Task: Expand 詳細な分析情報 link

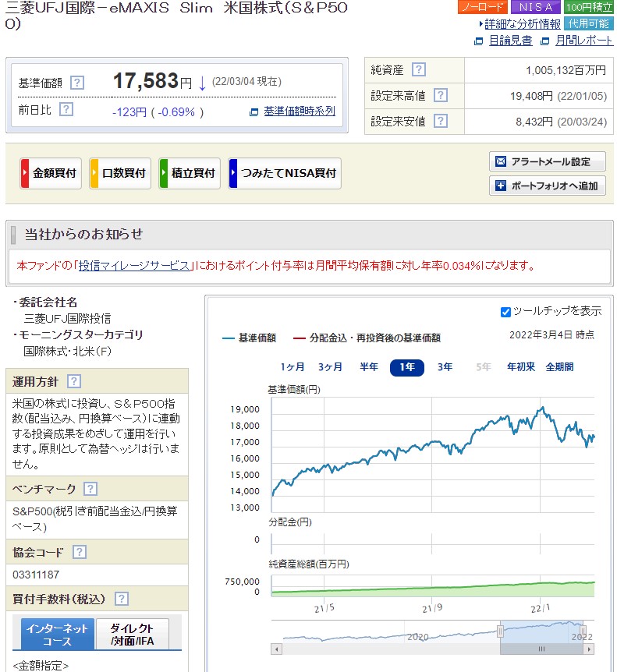Action: click(x=522, y=23)
